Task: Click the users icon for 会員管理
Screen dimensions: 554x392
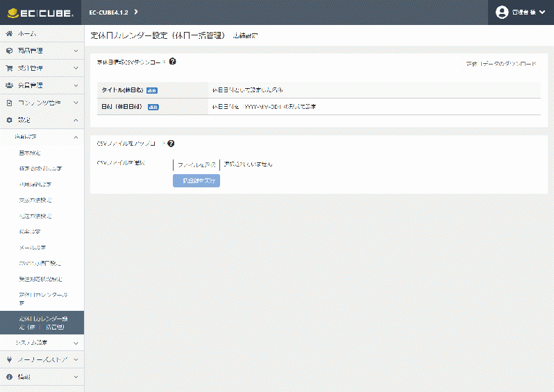Action: 10,85
